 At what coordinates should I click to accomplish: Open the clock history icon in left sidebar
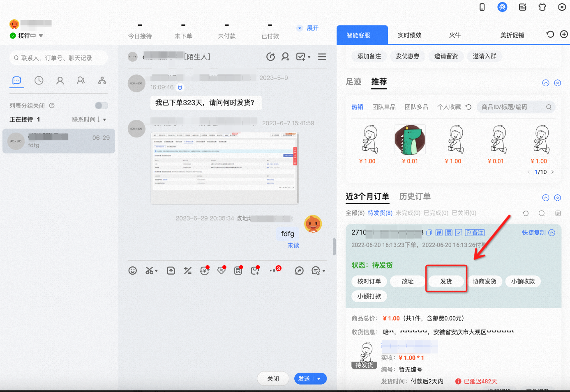pos(39,80)
